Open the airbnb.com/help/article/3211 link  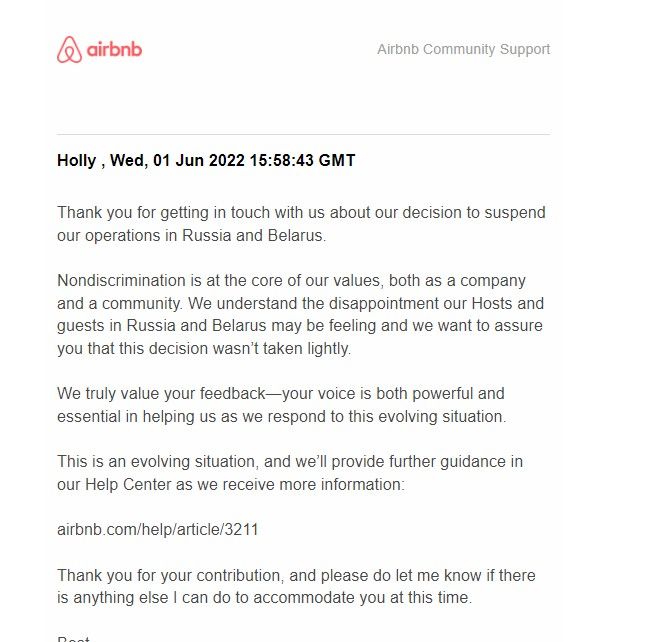[x=158, y=530]
